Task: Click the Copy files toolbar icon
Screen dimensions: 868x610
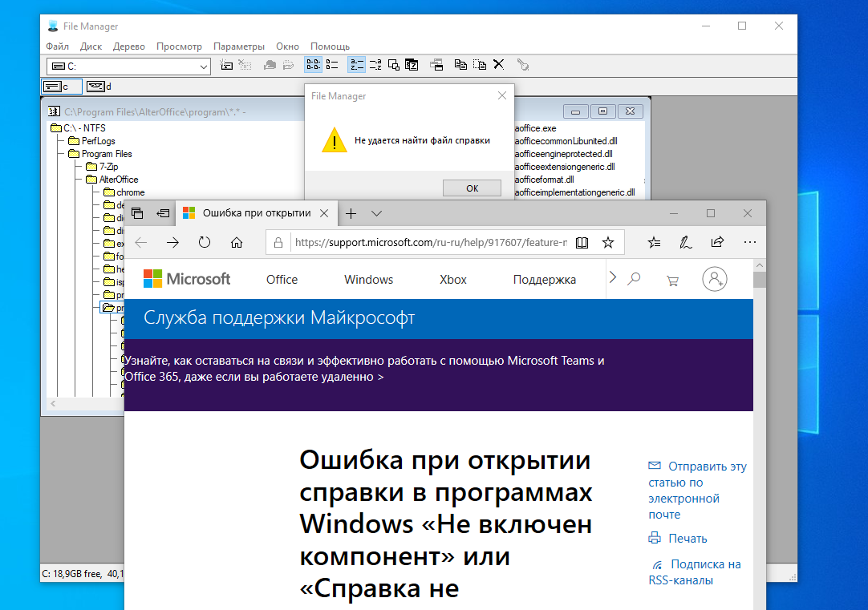Action: 460,65
